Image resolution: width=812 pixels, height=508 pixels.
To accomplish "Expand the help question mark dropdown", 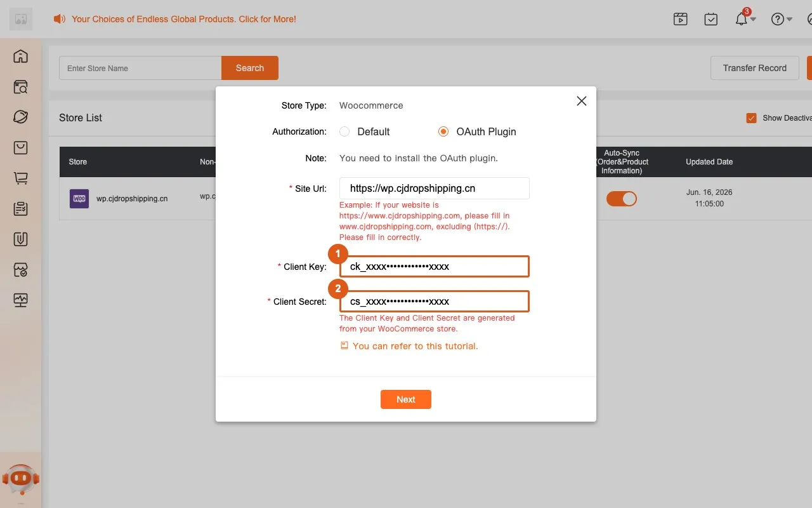I will (x=782, y=19).
